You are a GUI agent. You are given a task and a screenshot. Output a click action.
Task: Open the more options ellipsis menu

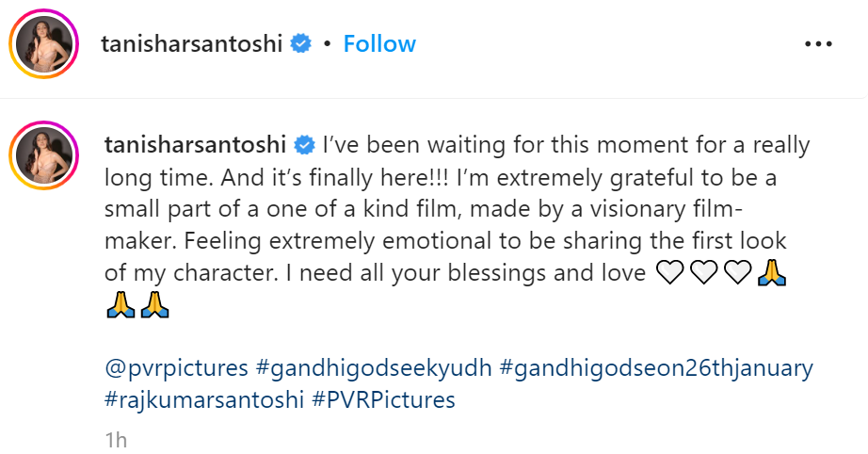[x=818, y=44]
